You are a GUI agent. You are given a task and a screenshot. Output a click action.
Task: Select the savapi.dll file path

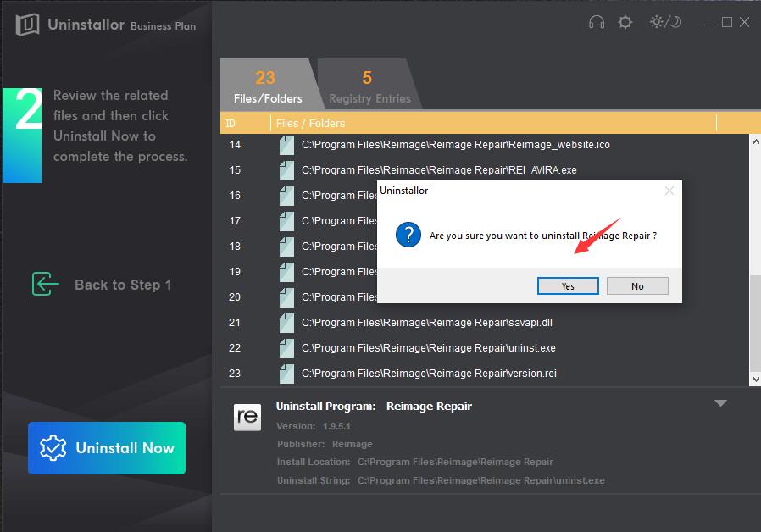coord(427,323)
